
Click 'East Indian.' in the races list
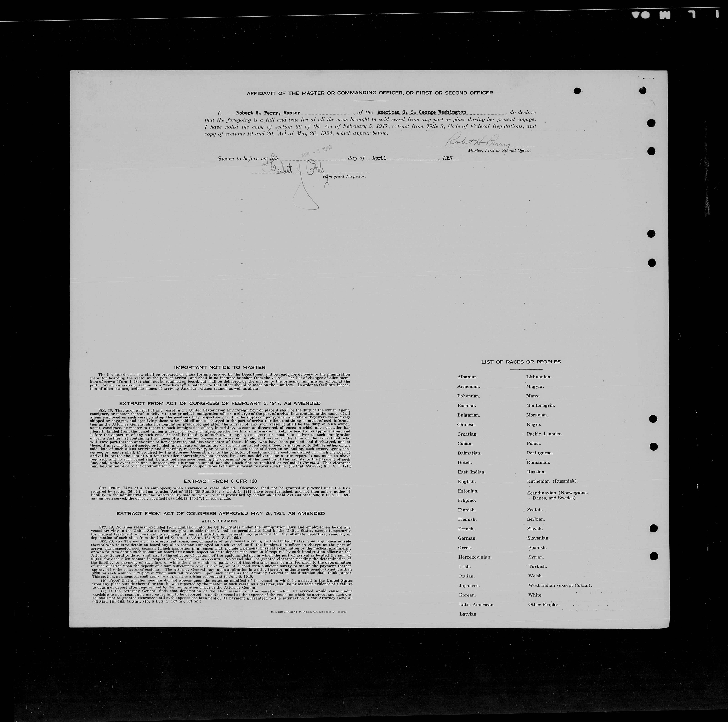[x=472, y=472]
